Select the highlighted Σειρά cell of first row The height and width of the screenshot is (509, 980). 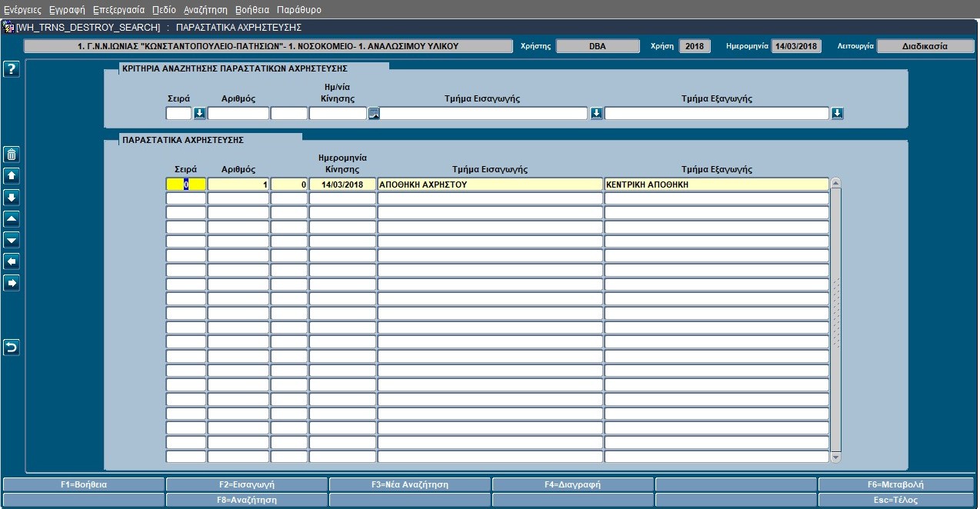pyautogui.click(x=186, y=185)
